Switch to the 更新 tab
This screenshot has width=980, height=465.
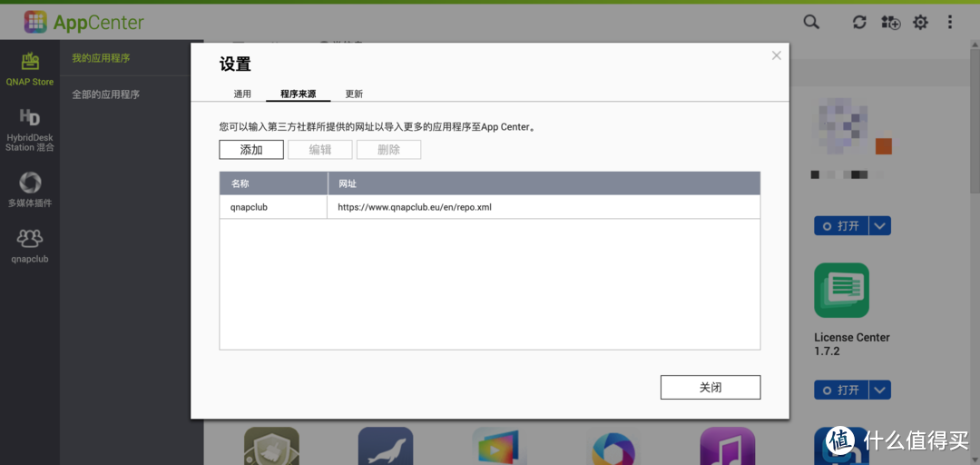(x=355, y=94)
